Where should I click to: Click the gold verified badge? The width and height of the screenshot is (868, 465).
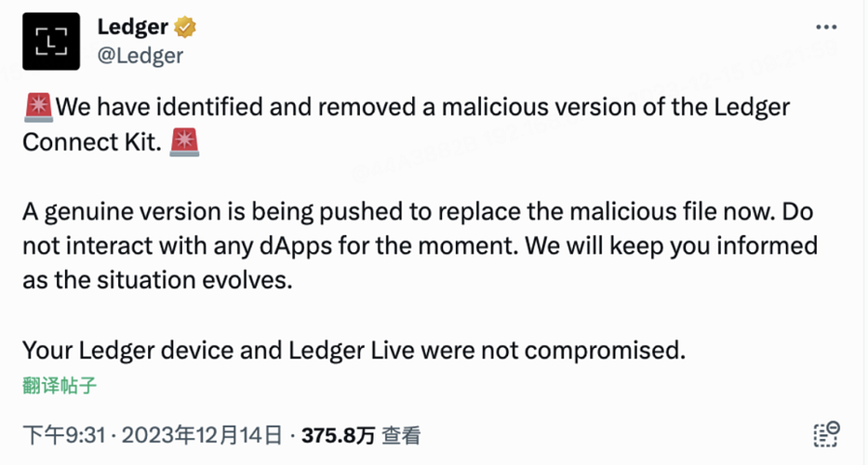pos(186,27)
